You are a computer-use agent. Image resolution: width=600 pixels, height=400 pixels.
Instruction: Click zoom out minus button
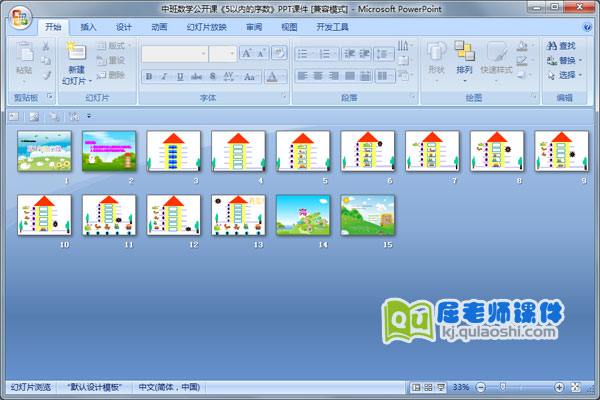480,387
